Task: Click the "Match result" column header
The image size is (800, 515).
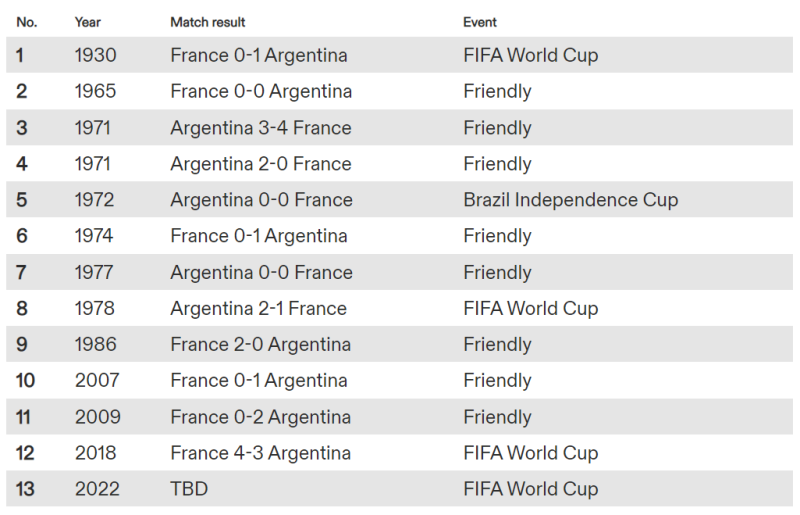Action: tap(208, 22)
